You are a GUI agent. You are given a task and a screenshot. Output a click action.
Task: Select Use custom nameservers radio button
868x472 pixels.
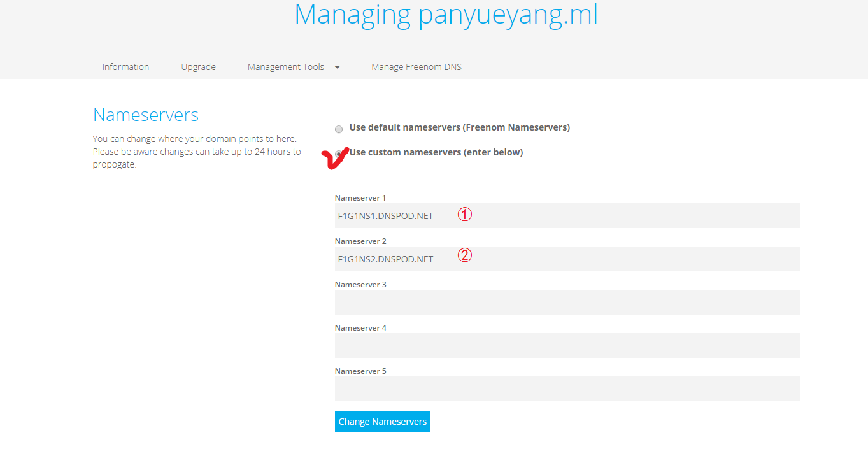click(x=339, y=154)
